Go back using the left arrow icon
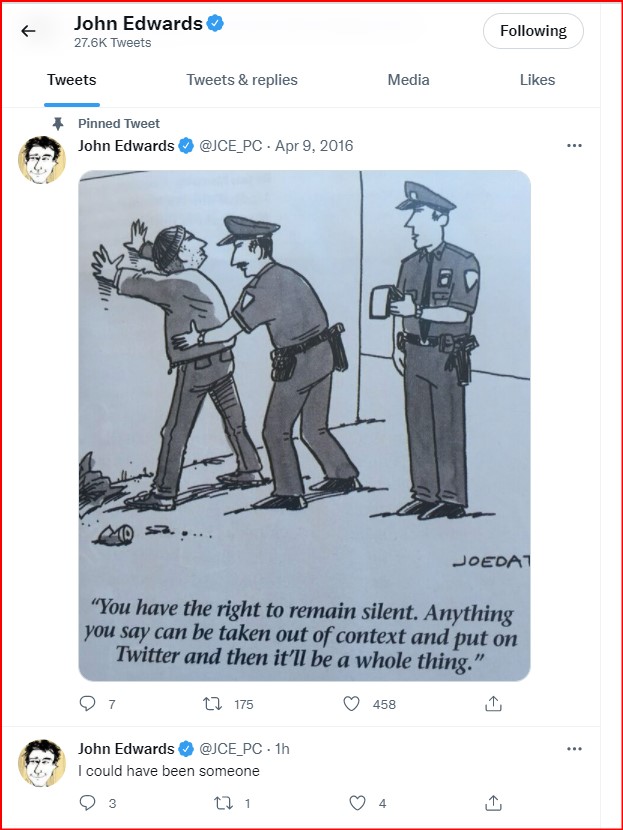623x830 pixels. 28,31
